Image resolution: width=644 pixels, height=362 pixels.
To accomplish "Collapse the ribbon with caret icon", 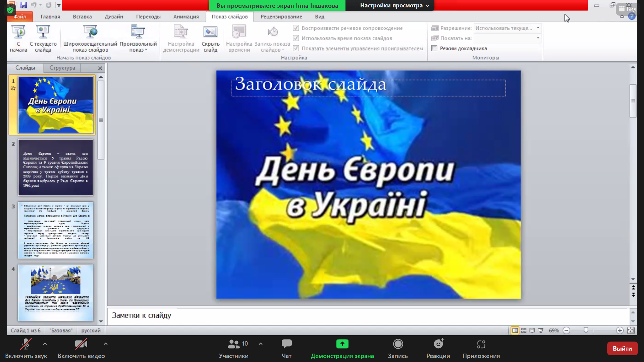I will coord(622,16).
